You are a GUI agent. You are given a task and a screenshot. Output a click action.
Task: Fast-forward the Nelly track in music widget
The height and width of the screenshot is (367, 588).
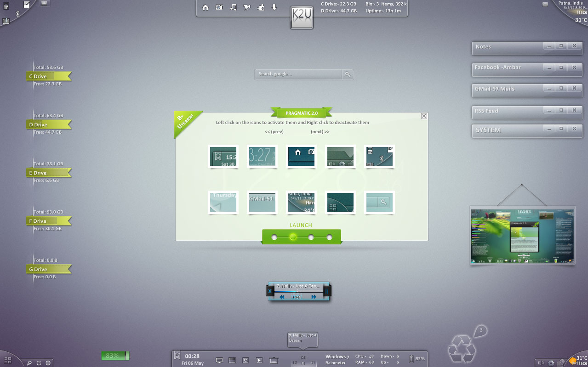(x=314, y=297)
